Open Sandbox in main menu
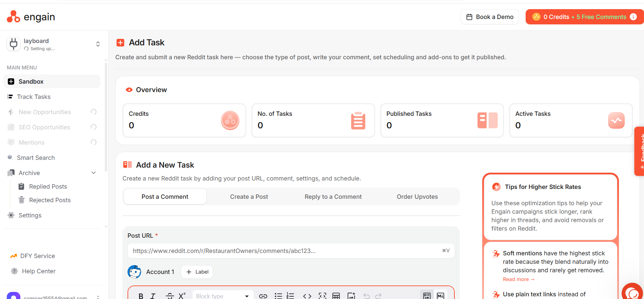 (x=52, y=81)
